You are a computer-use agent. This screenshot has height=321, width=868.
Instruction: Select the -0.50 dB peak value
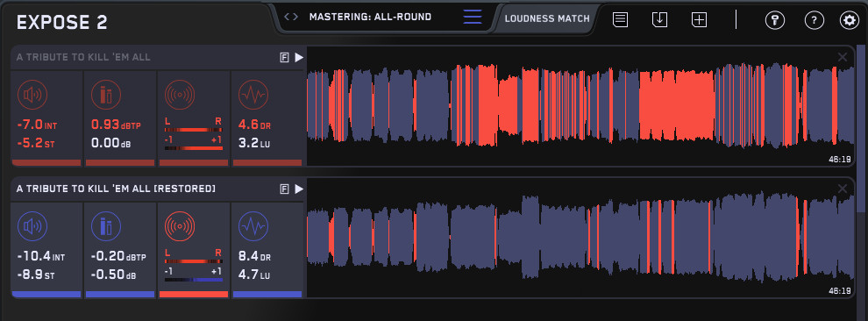[112, 275]
